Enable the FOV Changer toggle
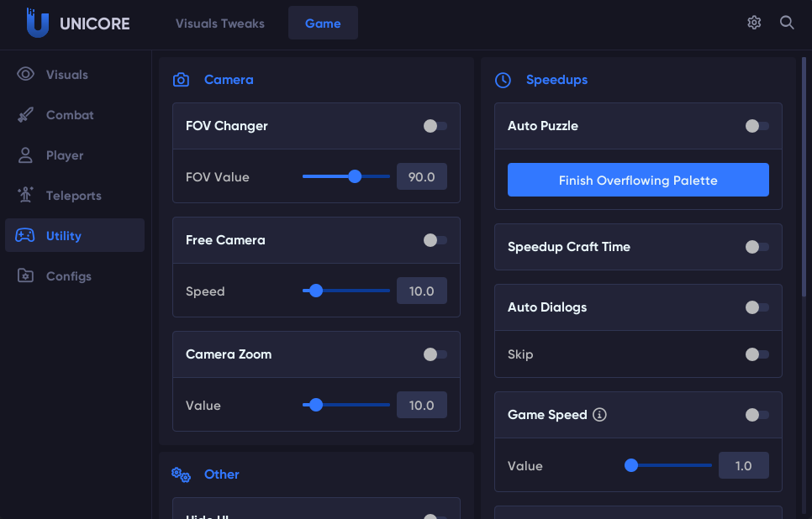The height and width of the screenshot is (519, 812). click(435, 126)
